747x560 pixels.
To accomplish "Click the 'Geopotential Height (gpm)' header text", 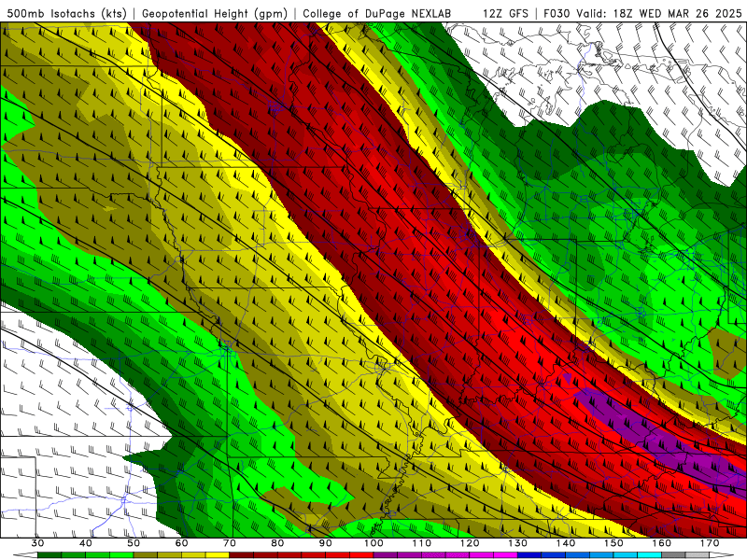I will [x=215, y=13].
